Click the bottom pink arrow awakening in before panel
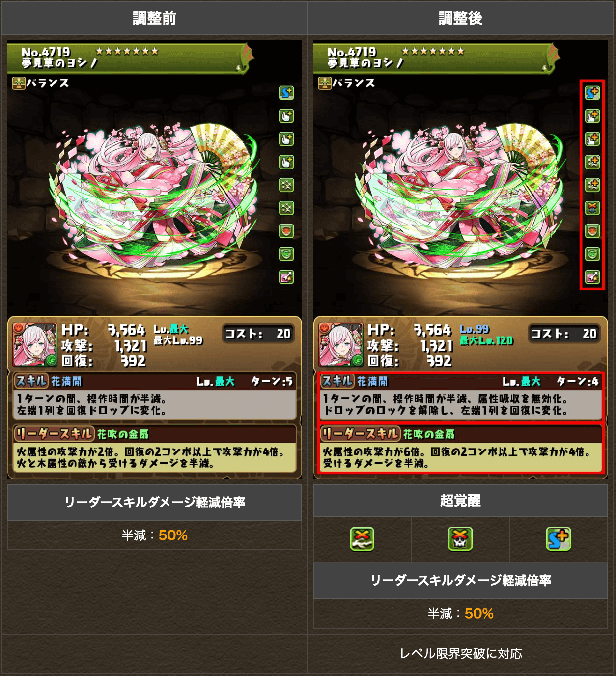The height and width of the screenshot is (676, 616). pyautogui.click(x=286, y=277)
